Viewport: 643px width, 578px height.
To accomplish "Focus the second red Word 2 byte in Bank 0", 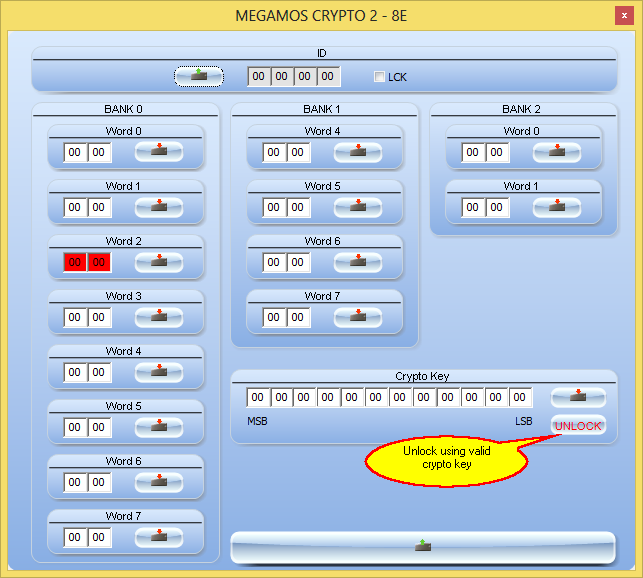I will coord(99,262).
